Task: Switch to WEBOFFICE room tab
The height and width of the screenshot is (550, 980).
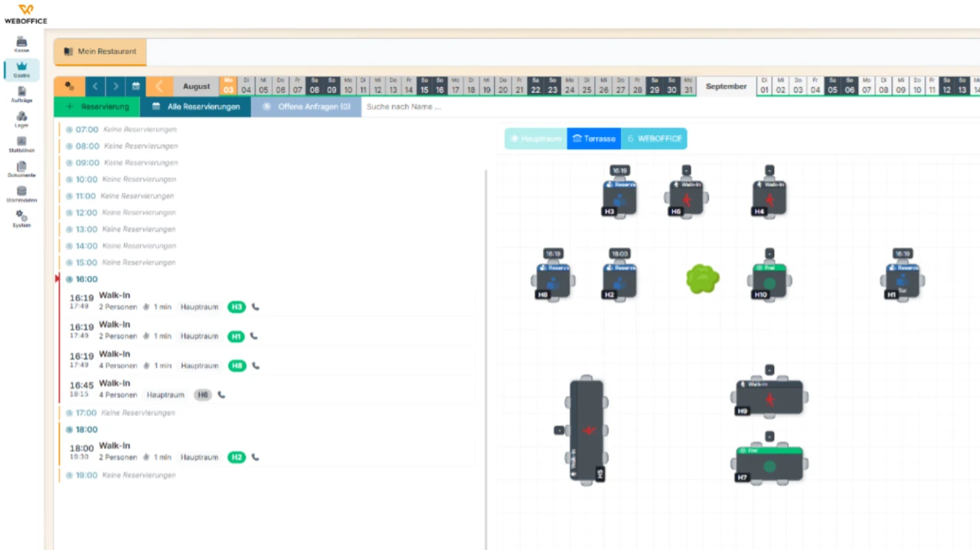Action: pos(654,138)
